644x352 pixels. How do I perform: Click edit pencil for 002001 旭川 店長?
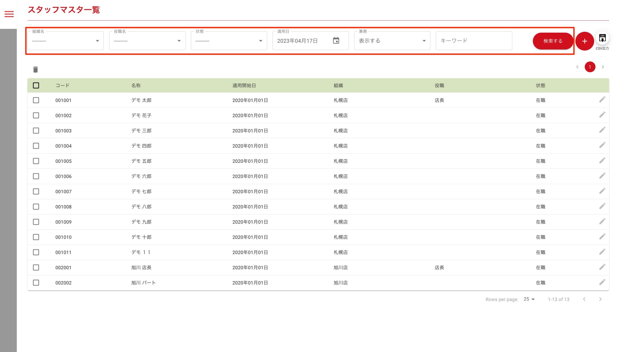(602, 267)
